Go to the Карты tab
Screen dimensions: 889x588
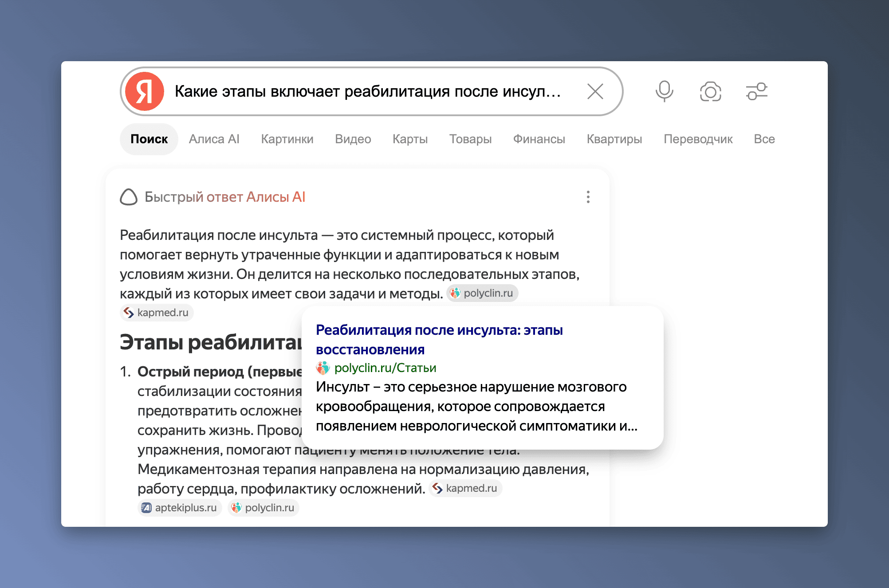click(x=410, y=139)
